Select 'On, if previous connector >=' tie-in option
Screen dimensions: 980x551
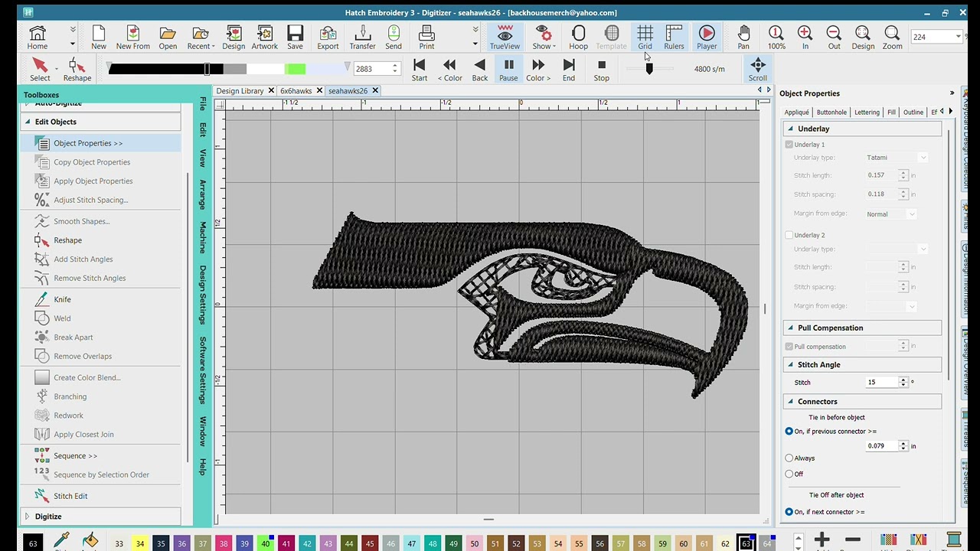789,431
